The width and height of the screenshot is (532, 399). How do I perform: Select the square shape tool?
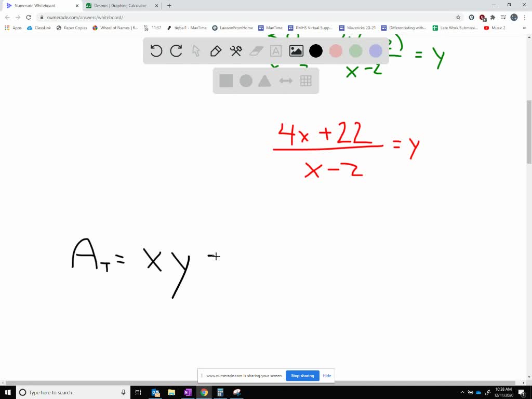click(225, 81)
